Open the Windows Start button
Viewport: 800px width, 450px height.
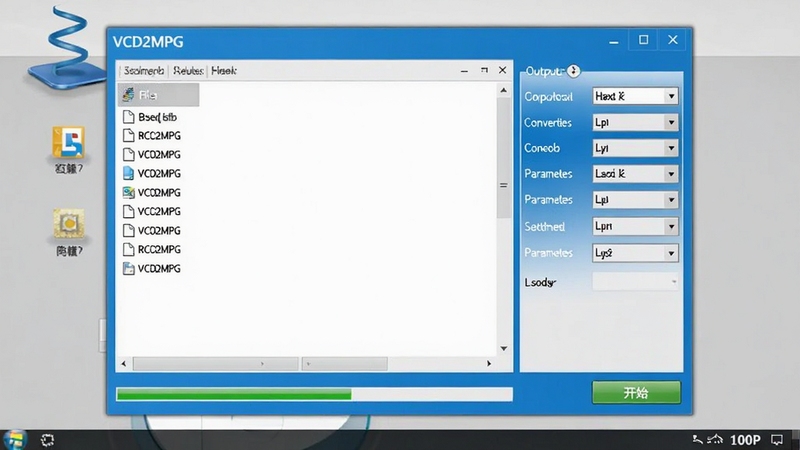click(x=14, y=440)
